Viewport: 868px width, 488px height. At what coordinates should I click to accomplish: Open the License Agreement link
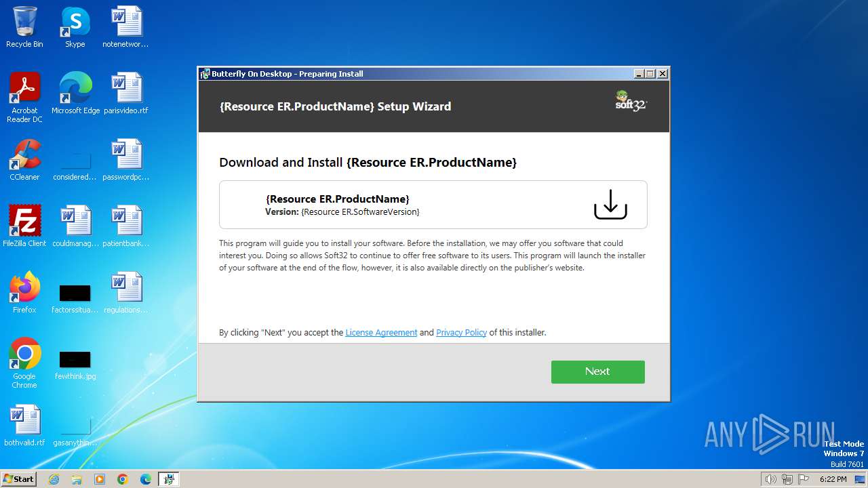tap(381, 333)
